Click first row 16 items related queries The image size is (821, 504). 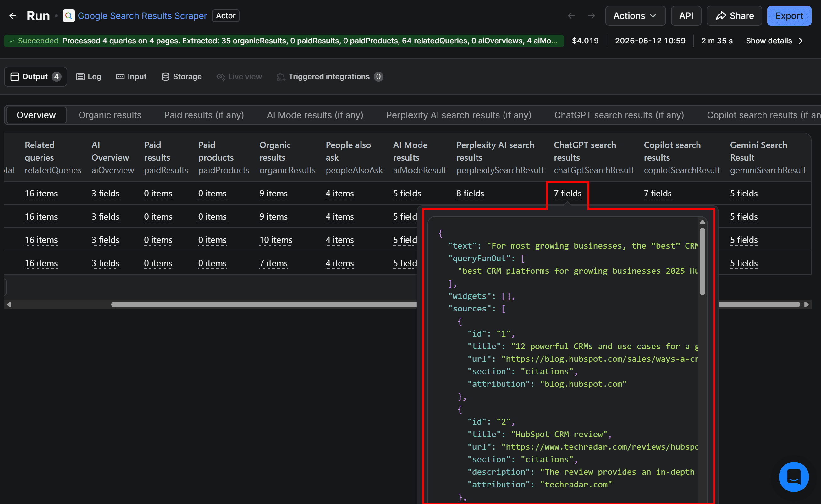[x=41, y=193]
